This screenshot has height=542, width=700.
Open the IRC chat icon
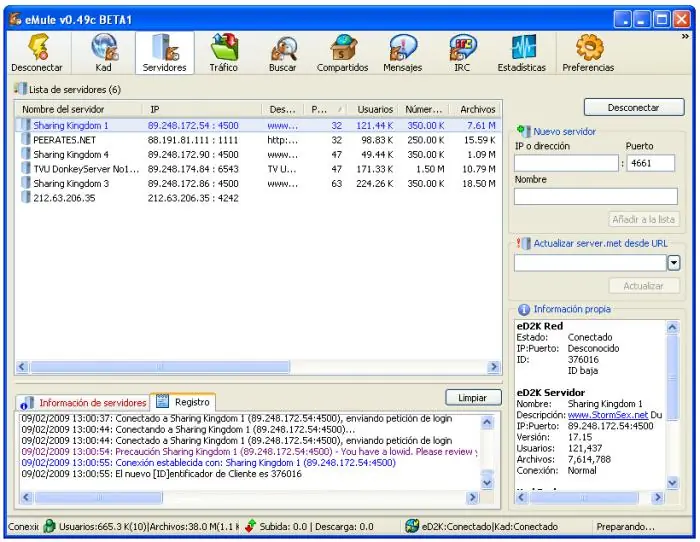click(462, 53)
